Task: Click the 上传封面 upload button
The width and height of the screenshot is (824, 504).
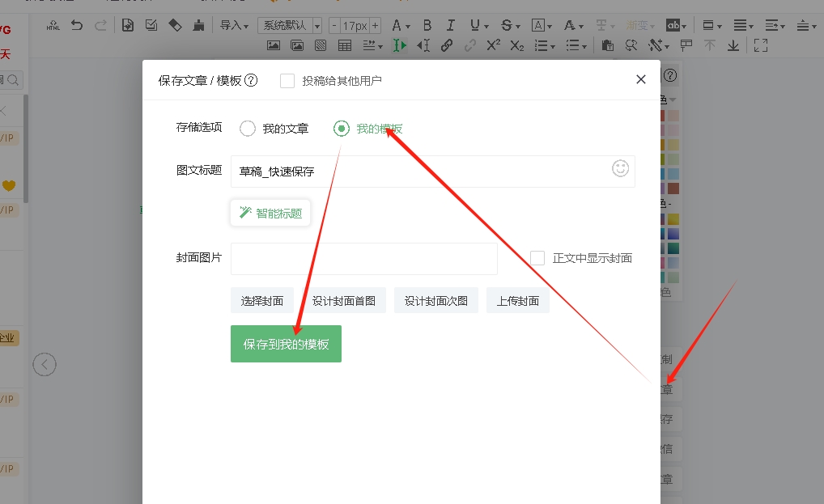Action: (x=518, y=301)
